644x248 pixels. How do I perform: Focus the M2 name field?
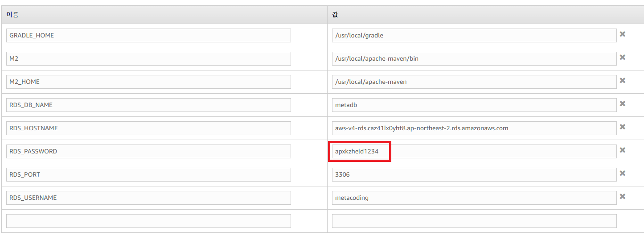148,58
